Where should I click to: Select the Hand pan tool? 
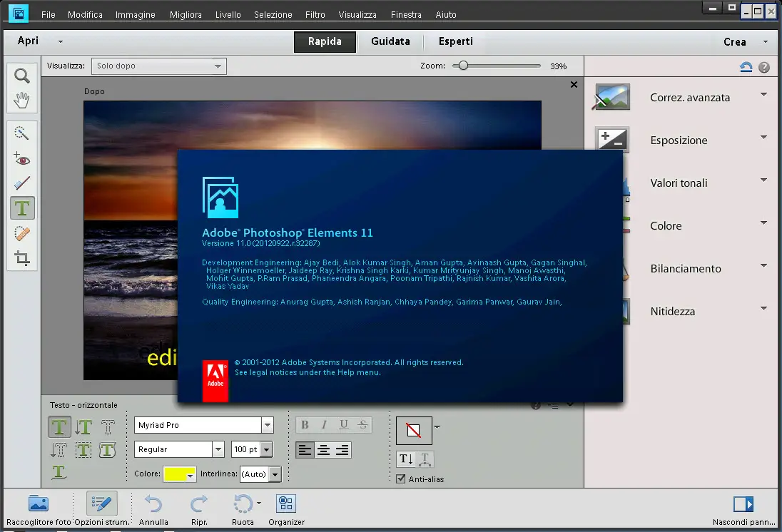22,101
